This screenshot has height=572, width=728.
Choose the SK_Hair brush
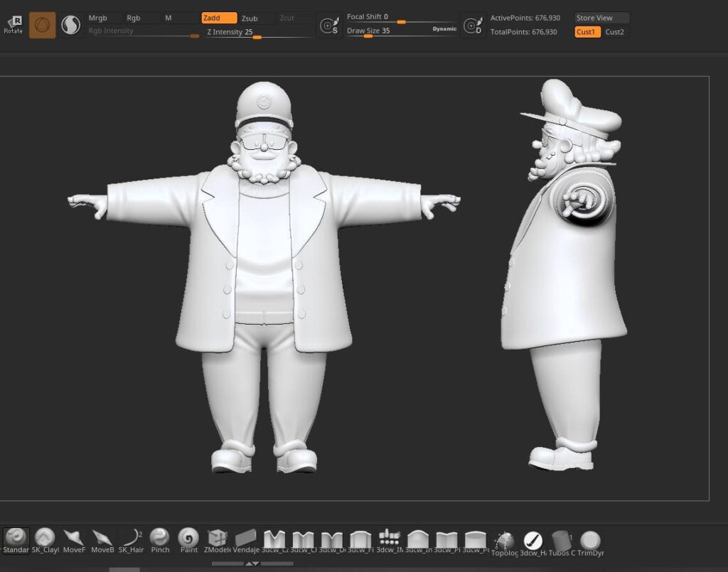(131, 537)
